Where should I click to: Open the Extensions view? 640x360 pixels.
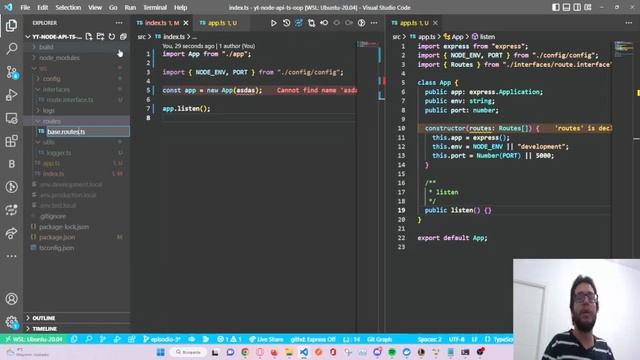pyautogui.click(x=11, y=141)
